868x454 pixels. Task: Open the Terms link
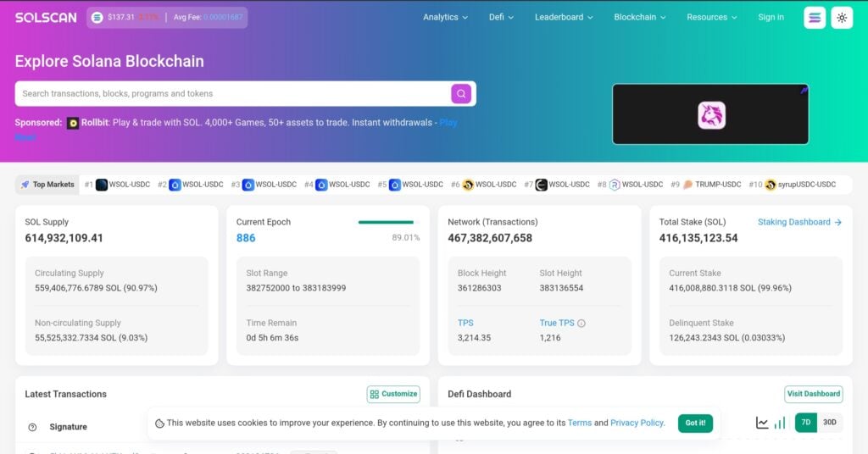tap(580, 423)
